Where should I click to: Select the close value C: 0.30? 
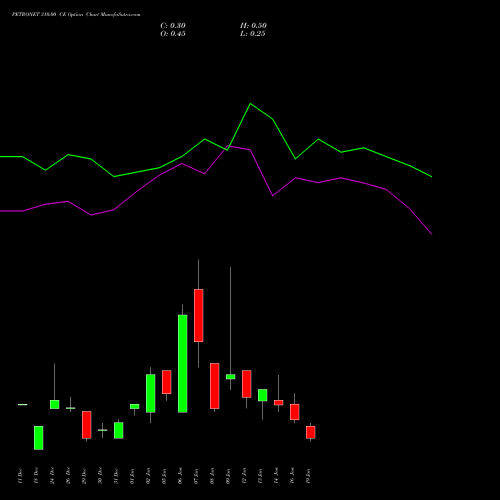(173, 26)
